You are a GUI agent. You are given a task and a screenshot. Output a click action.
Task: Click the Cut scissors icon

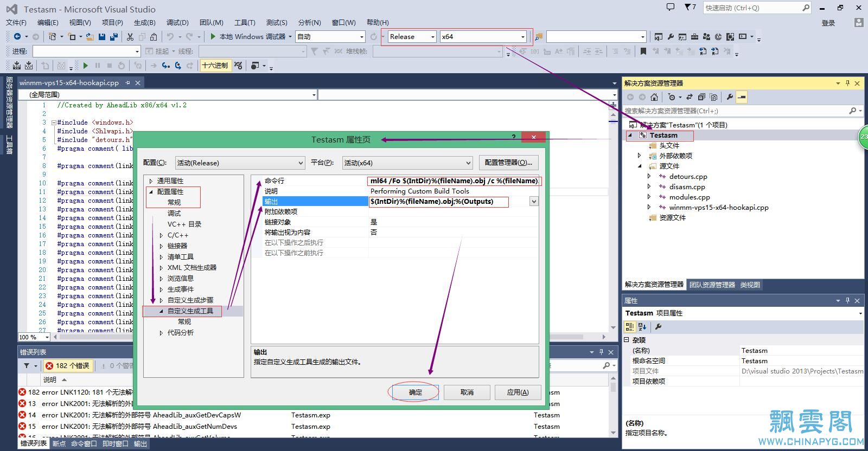click(x=130, y=36)
